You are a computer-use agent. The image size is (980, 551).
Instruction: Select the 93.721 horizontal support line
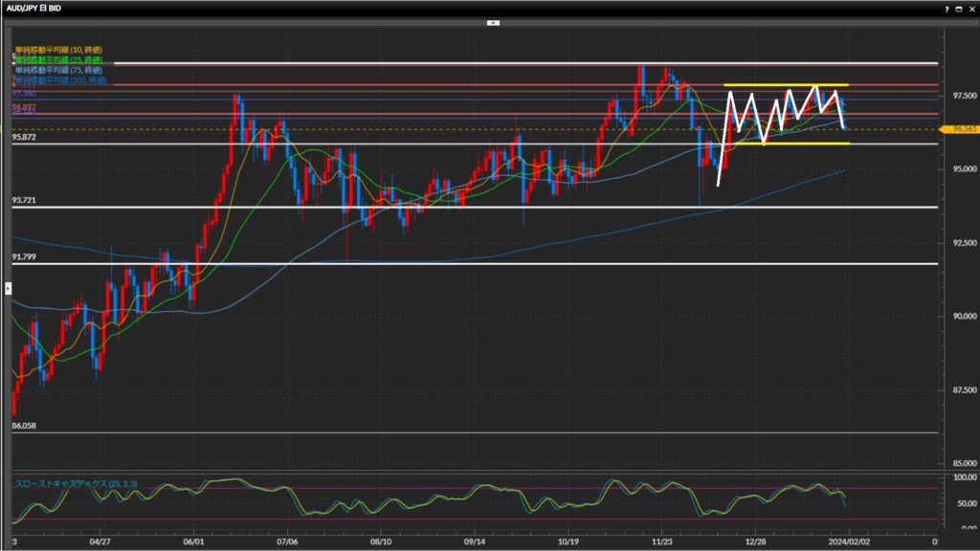[479, 207]
